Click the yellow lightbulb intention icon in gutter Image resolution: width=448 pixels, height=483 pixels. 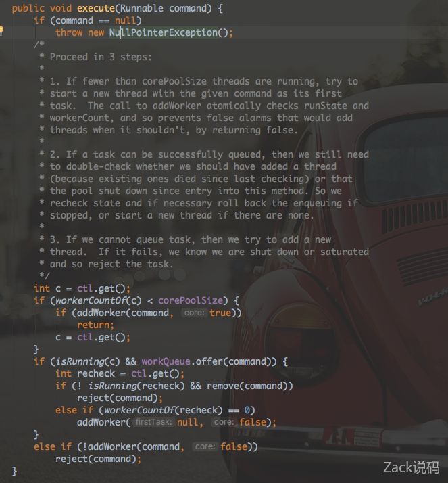pos(1,30)
